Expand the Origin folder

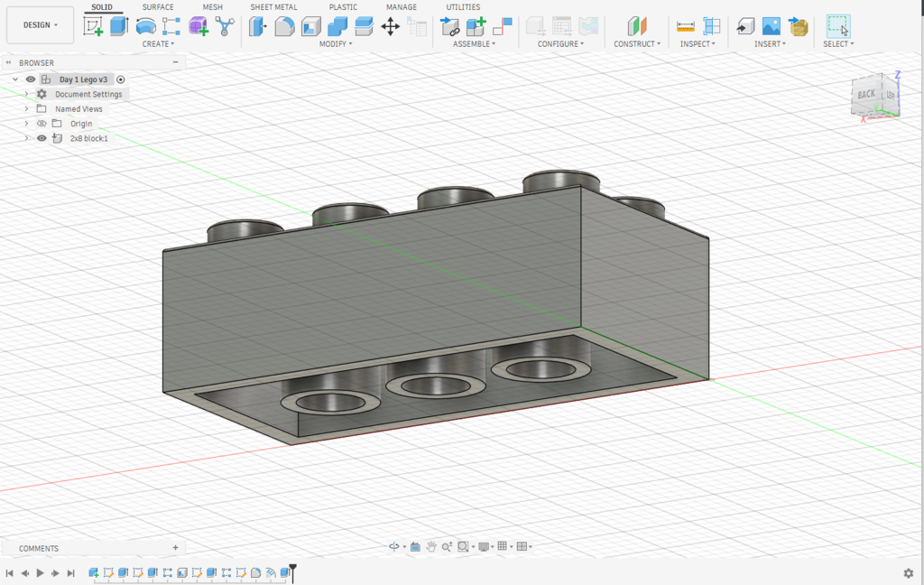tap(26, 124)
